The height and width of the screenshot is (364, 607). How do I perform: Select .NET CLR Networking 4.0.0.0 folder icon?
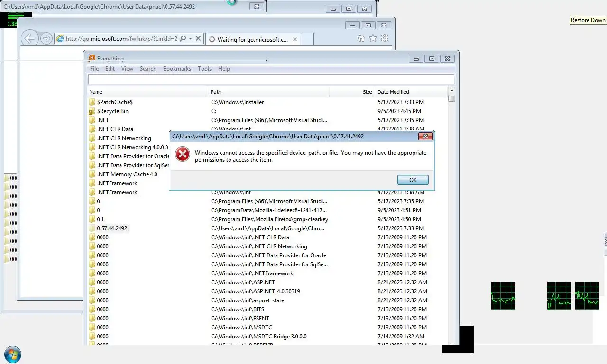tap(92, 147)
